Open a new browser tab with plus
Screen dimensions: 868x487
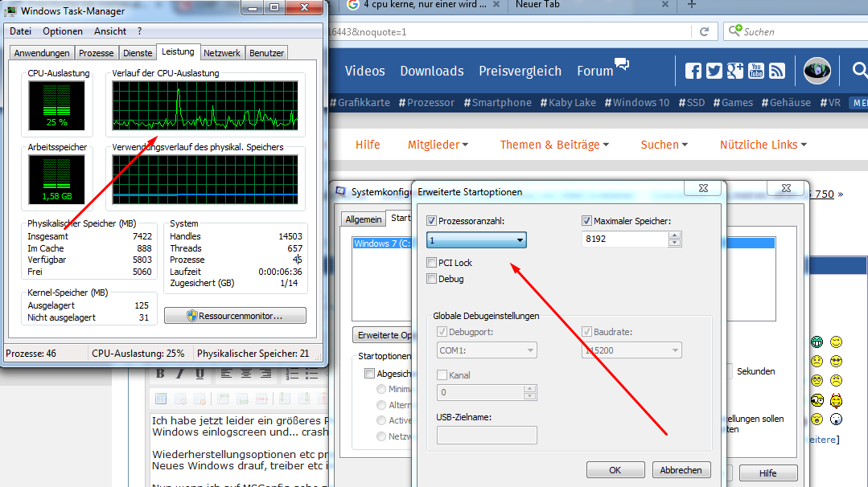click(691, 5)
